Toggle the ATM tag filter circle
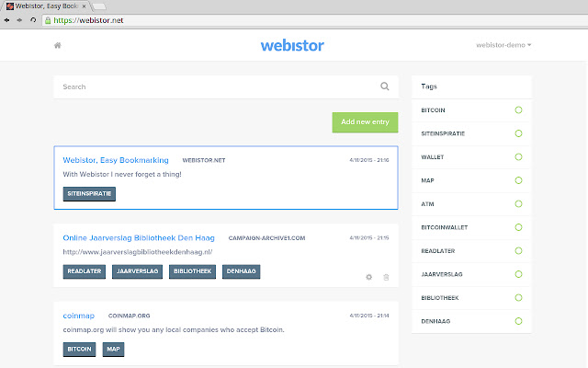This screenshot has width=588, height=368. [518, 204]
